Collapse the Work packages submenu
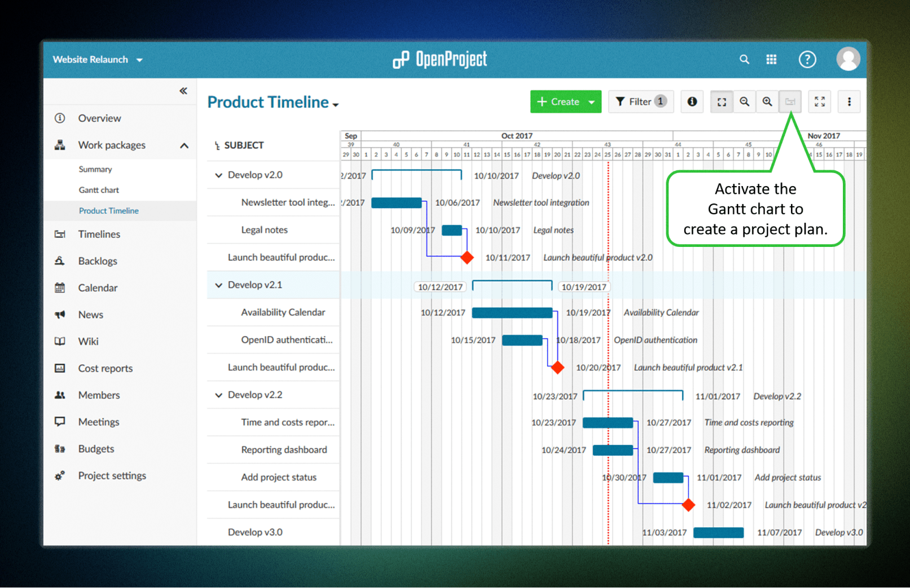 click(184, 145)
